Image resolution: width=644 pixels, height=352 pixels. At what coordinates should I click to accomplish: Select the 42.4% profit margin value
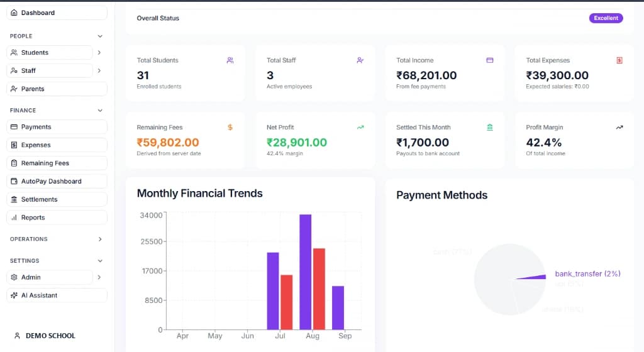click(x=544, y=142)
